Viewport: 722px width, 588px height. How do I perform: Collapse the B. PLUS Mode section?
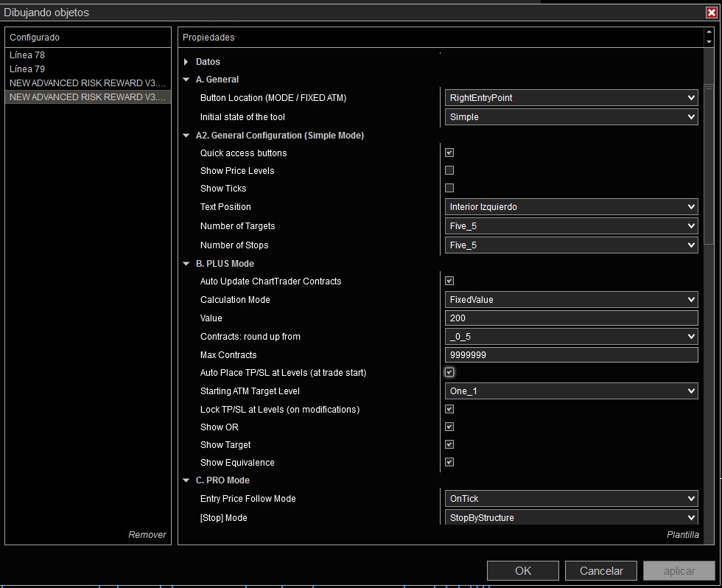pyautogui.click(x=186, y=264)
